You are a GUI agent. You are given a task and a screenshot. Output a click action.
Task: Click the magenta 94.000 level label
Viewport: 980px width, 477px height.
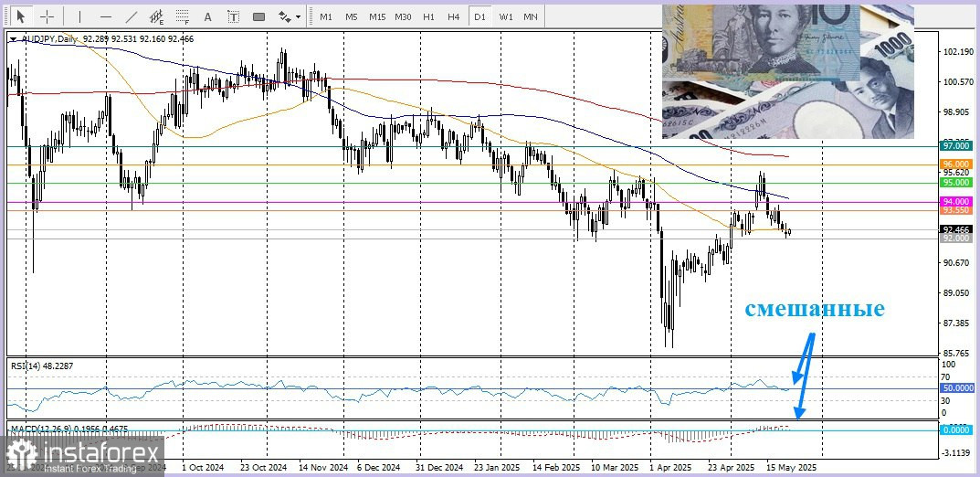955,201
